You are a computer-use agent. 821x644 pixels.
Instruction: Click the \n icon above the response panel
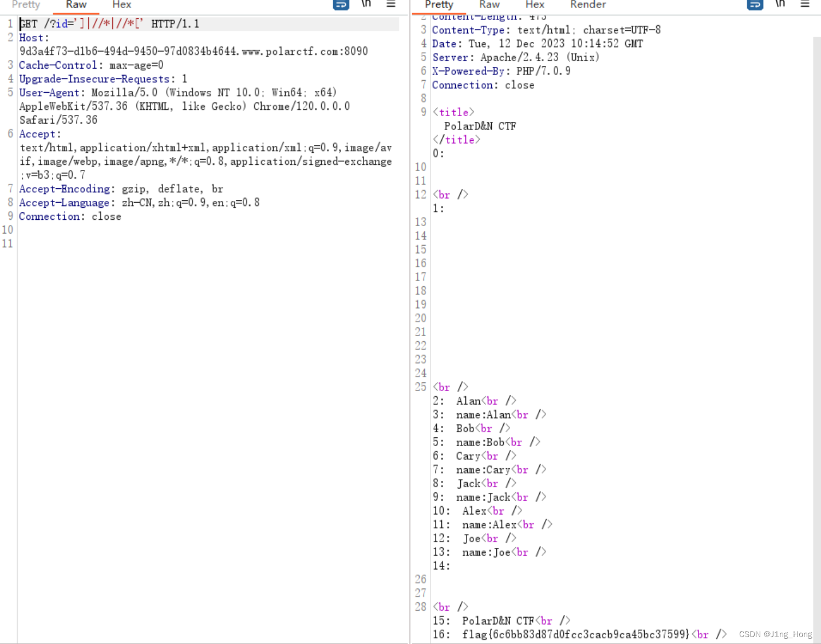(780, 5)
